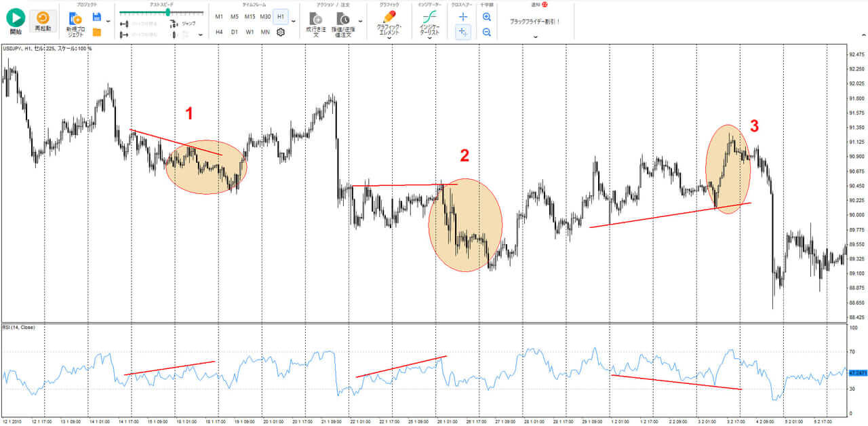Click the zoom out magnifier icon
Viewport: 868px width, 426px height.
click(x=486, y=32)
